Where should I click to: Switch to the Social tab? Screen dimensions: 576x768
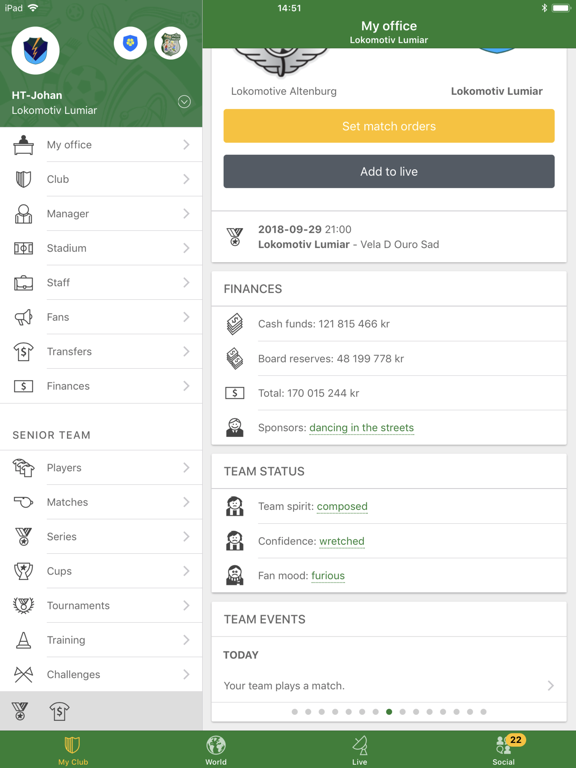[504, 750]
